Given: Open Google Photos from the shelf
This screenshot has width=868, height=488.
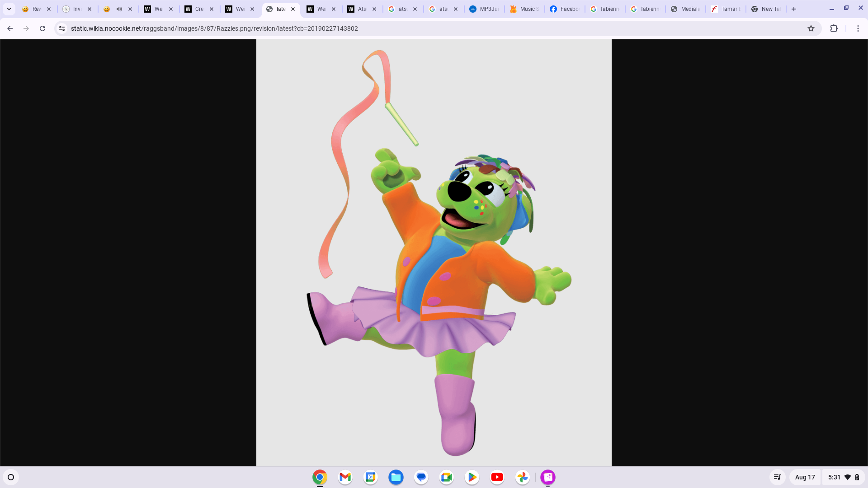Looking at the screenshot, I should pos(523,477).
